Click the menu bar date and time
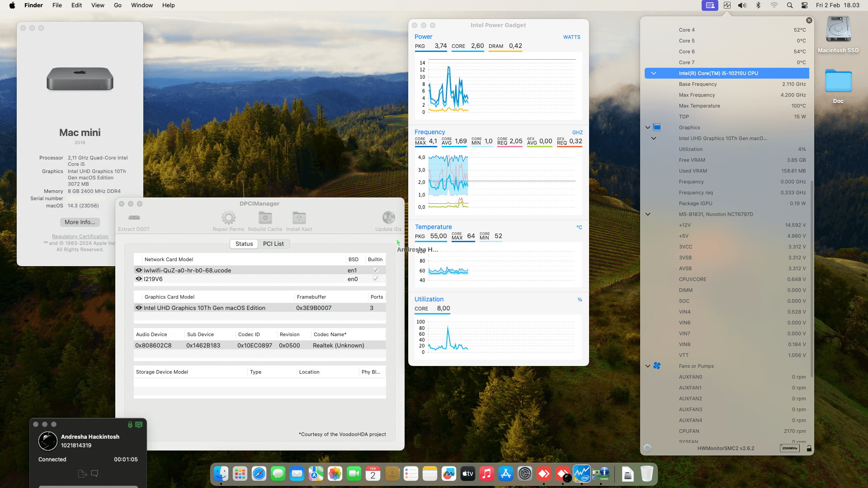 click(x=837, y=5)
